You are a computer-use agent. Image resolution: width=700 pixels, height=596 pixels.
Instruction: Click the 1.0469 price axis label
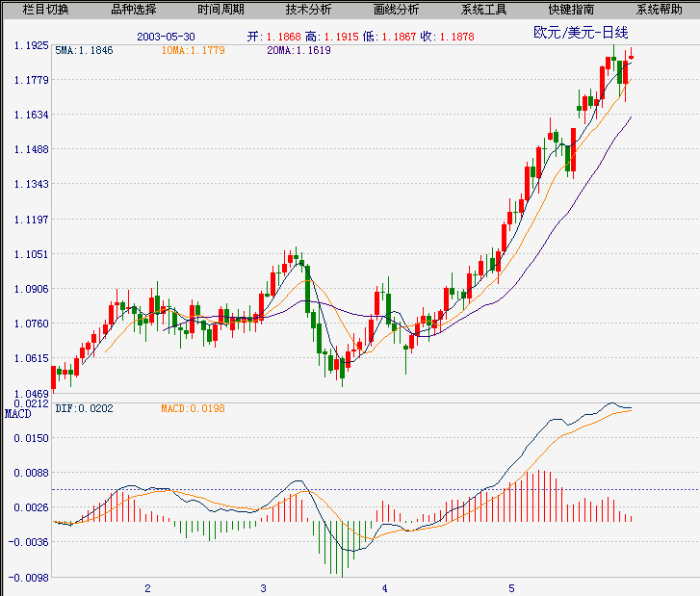31,394
